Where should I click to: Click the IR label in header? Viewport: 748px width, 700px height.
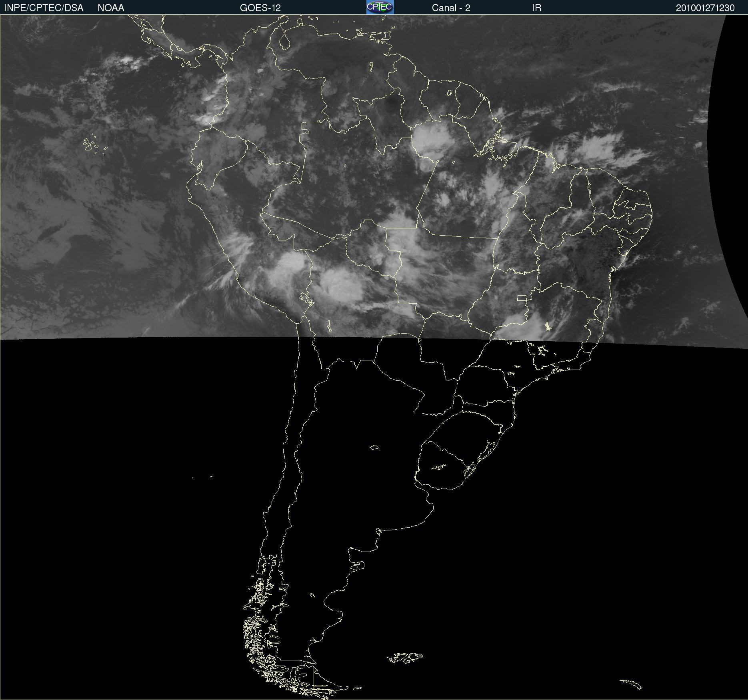(x=536, y=8)
